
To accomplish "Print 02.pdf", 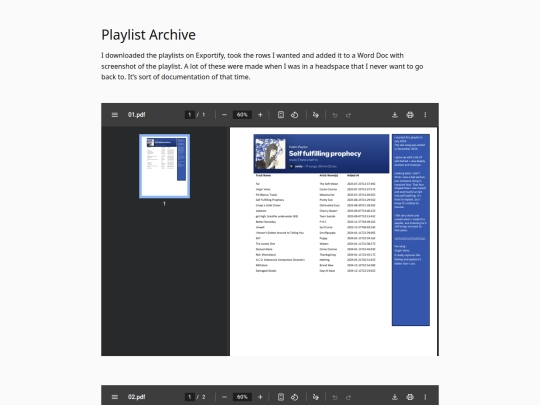I will pyautogui.click(x=410, y=397).
